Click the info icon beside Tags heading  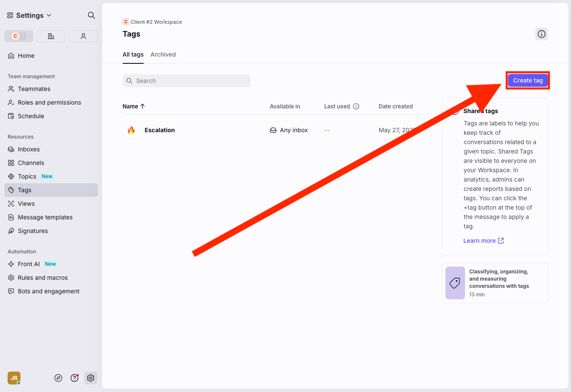click(541, 34)
